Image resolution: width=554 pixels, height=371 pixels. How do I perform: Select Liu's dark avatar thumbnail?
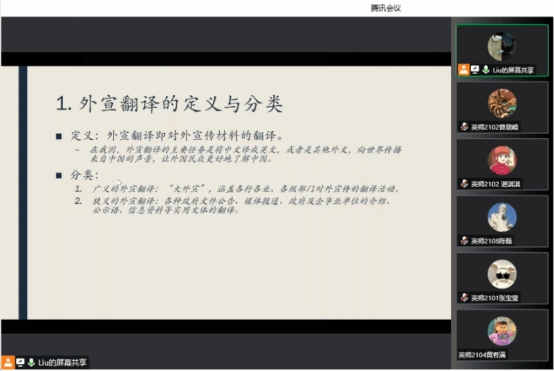(502, 46)
